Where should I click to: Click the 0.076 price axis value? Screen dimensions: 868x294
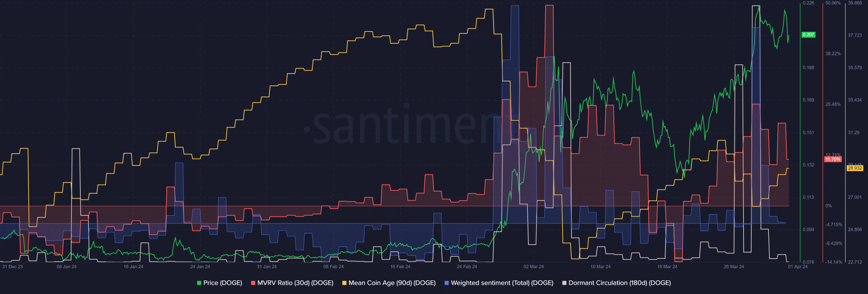[x=808, y=262]
